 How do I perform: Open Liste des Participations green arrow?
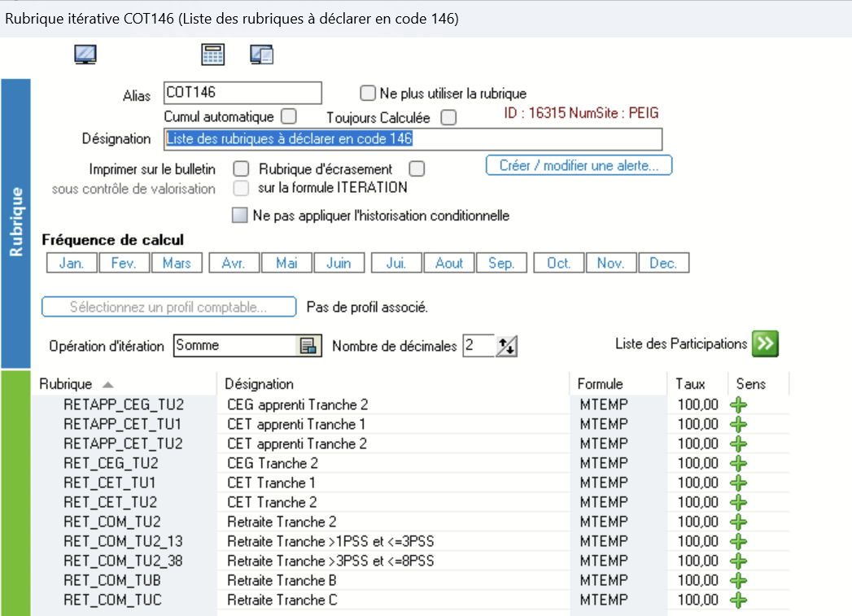pyautogui.click(x=765, y=343)
